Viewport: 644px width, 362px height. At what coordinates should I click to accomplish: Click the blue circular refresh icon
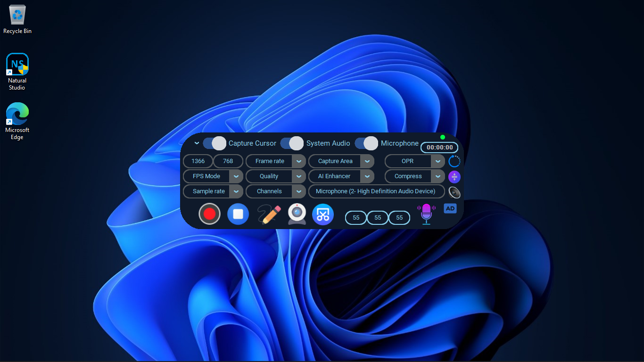[x=454, y=161]
